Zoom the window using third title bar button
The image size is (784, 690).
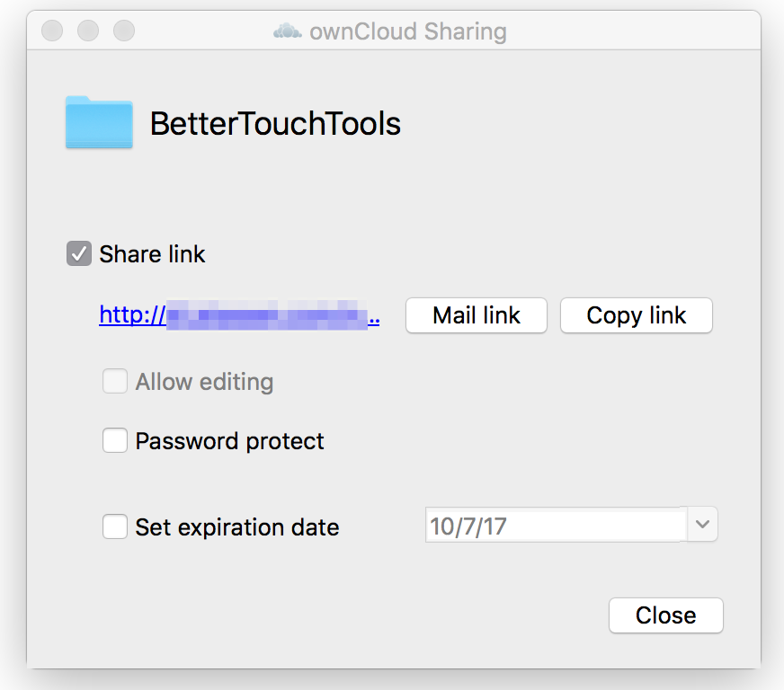point(124,31)
